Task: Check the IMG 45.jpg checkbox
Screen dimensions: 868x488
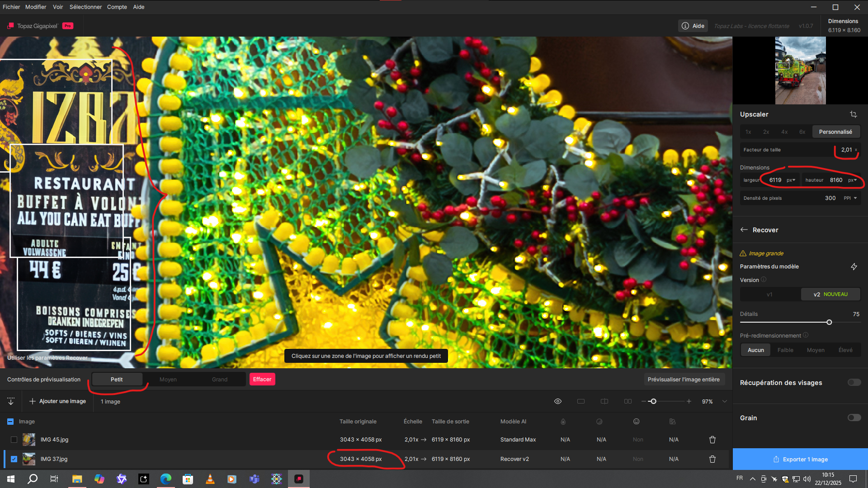Action: pyautogui.click(x=14, y=440)
